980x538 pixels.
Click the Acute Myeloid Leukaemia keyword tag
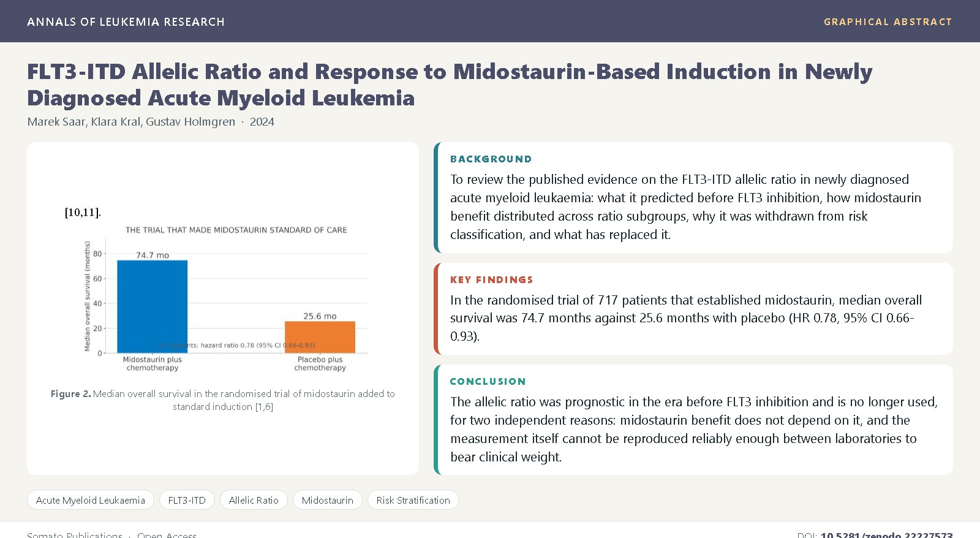[91, 500]
